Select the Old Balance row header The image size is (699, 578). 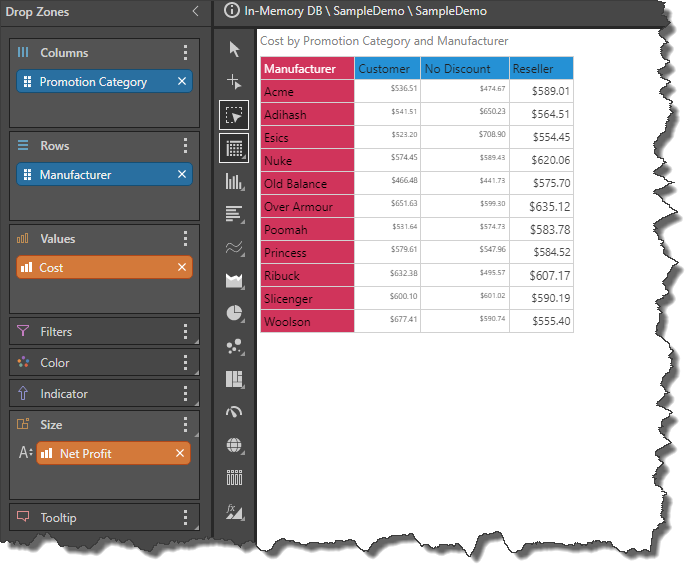pos(306,184)
